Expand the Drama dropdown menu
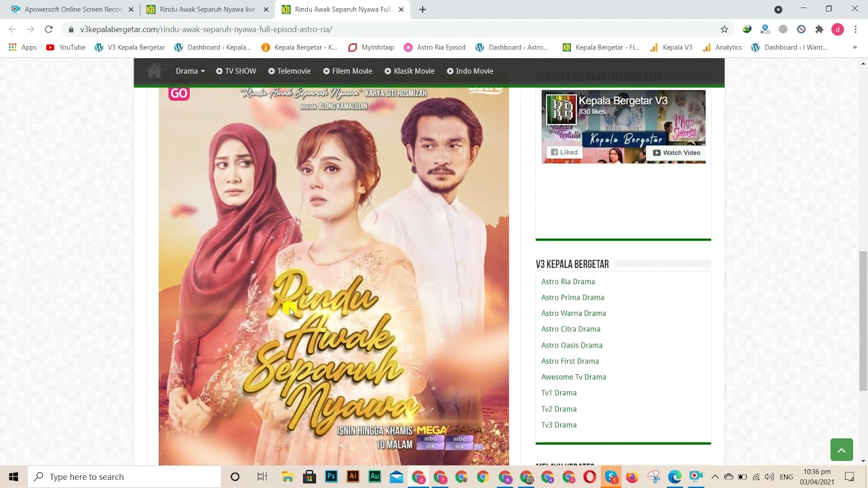The height and width of the screenshot is (488, 868). point(190,71)
